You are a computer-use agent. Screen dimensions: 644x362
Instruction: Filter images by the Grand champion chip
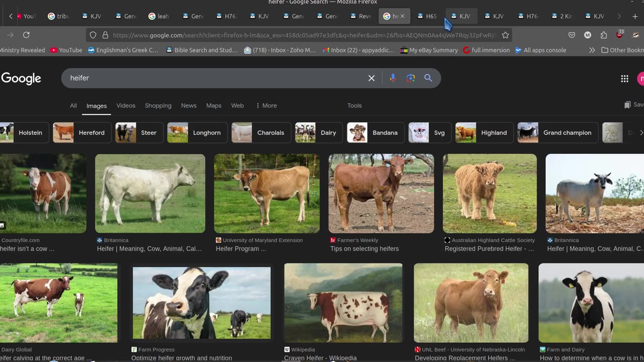click(x=558, y=133)
